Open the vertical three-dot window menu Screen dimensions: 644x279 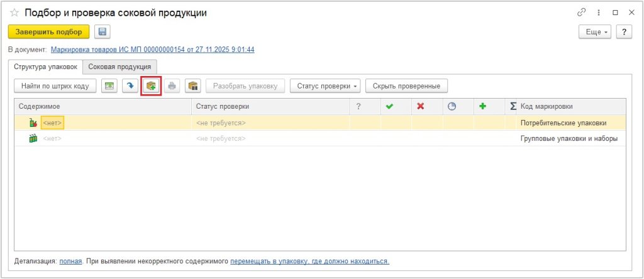[x=598, y=13]
